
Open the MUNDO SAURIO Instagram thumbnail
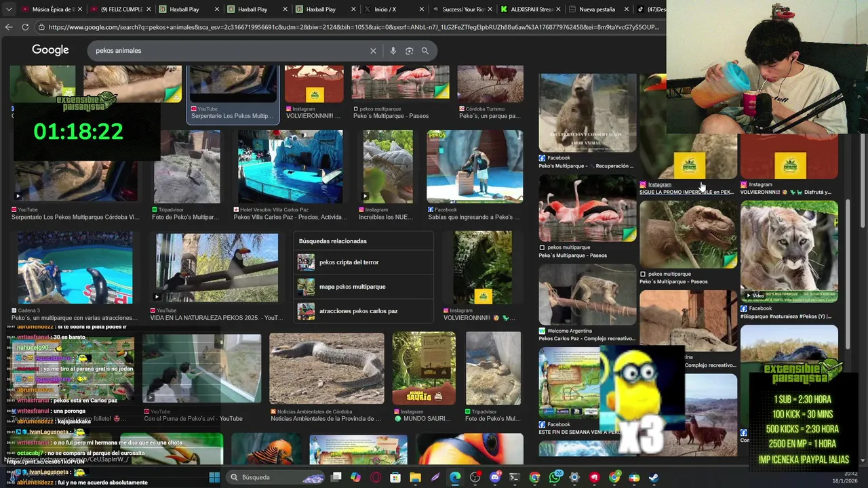pos(424,368)
